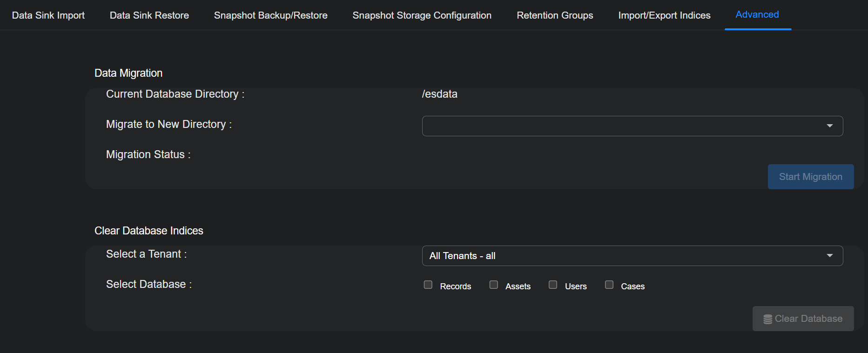Open the Data Sink Restore tab
The image size is (868, 353).
149,15
